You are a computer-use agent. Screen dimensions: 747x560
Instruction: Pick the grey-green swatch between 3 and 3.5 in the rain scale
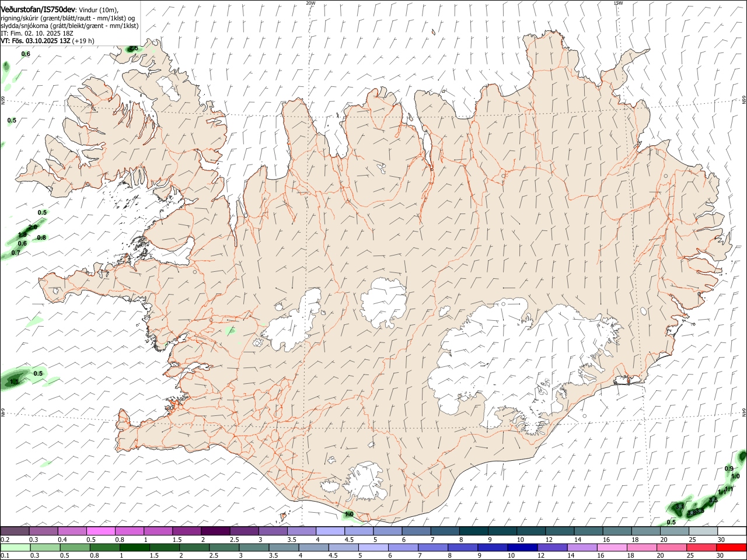point(254,548)
